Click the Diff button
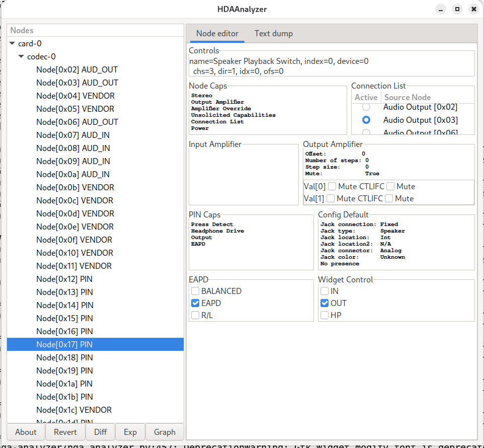The image size is (484, 448). point(100,432)
